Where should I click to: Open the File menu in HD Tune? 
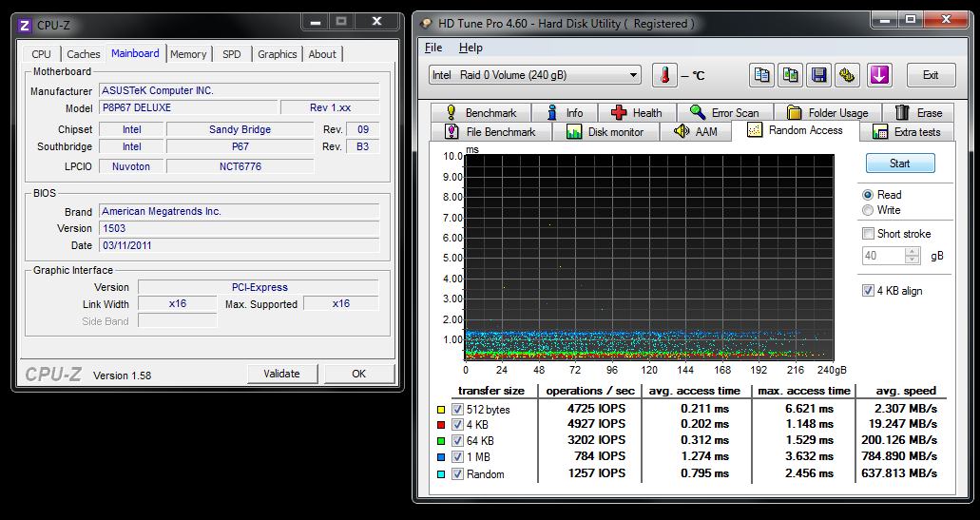click(433, 48)
